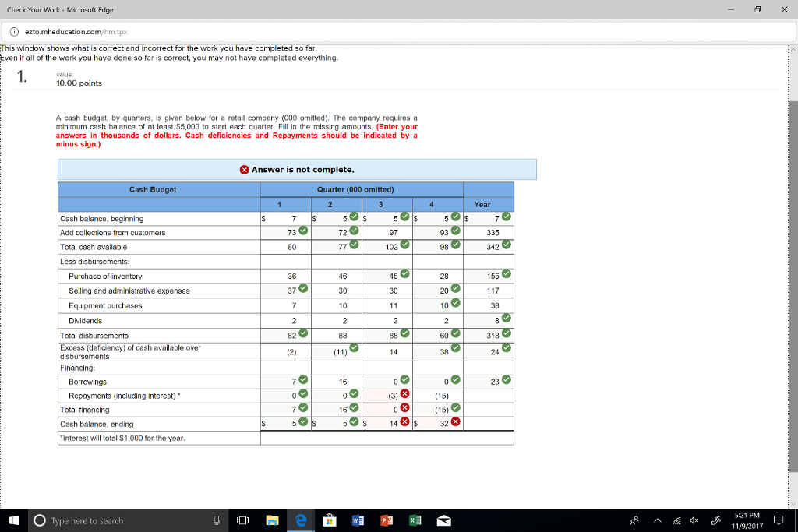Open Microsoft Excel from the taskbar

415,520
